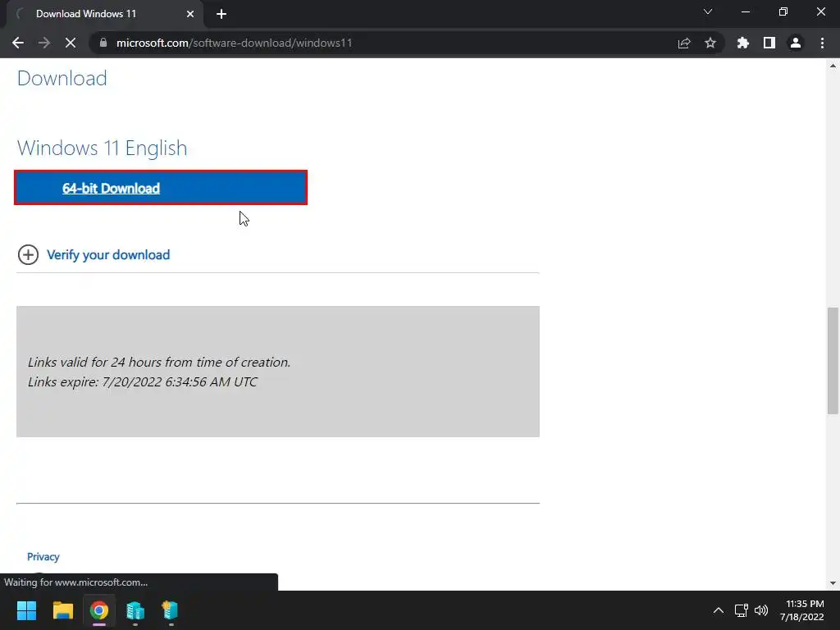Open the Privacy link
840x630 pixels.
pyautogui.click(x=43, y=557)
